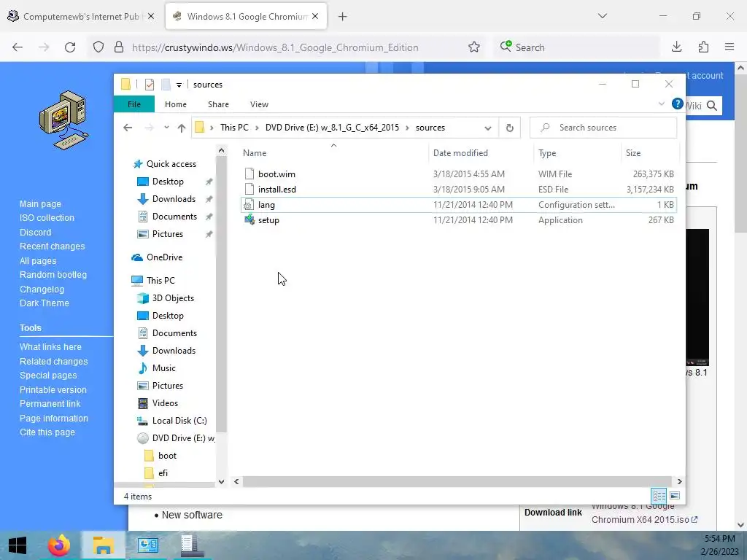Switch the wiki to Dark Theme
Screen dimensions: 747x560
point(44,303)
